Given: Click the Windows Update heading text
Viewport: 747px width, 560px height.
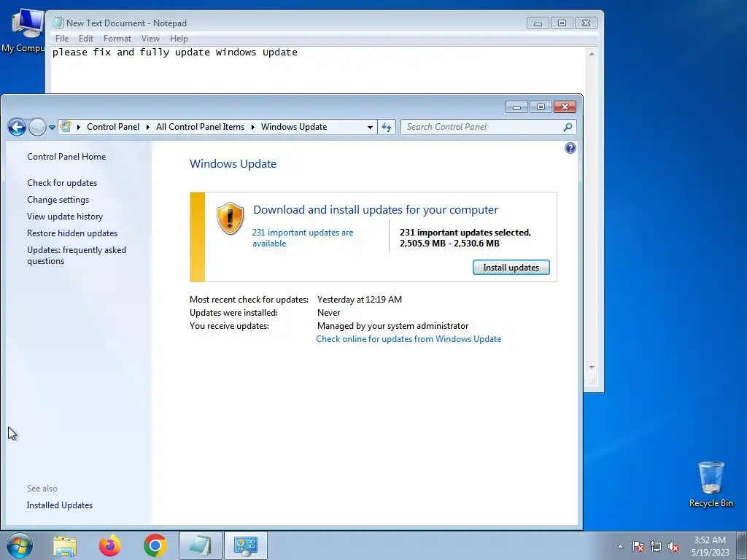Looking at the screenshot, I should 233,164.
